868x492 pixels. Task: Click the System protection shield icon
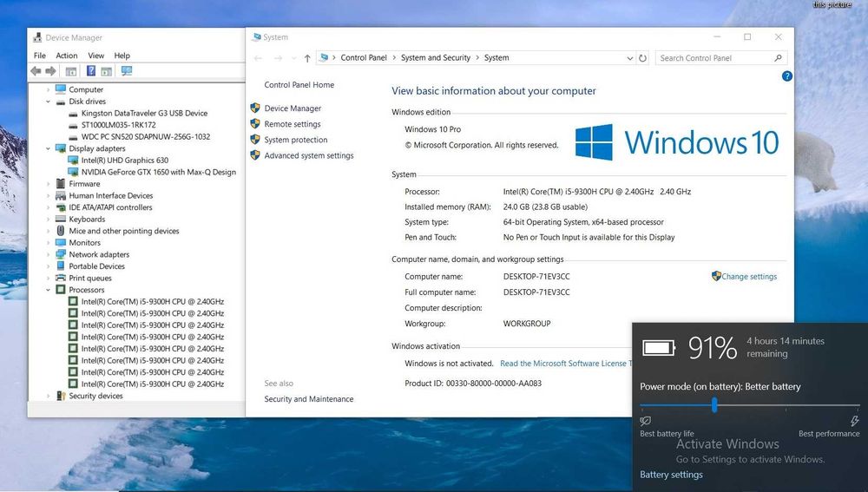[x=255, y=140]
